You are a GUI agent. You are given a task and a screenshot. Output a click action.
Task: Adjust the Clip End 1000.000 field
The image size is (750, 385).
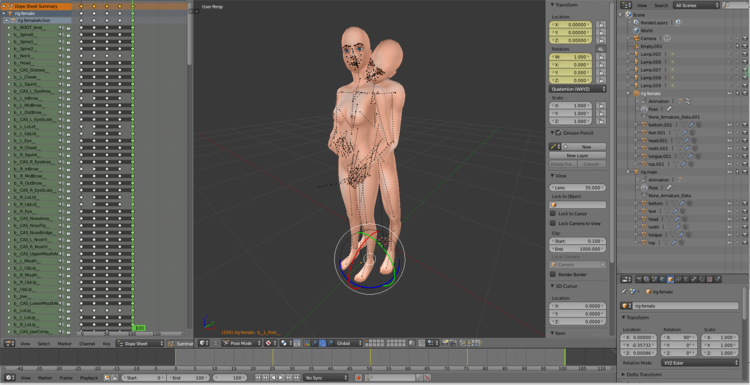(x=578, y=249)
